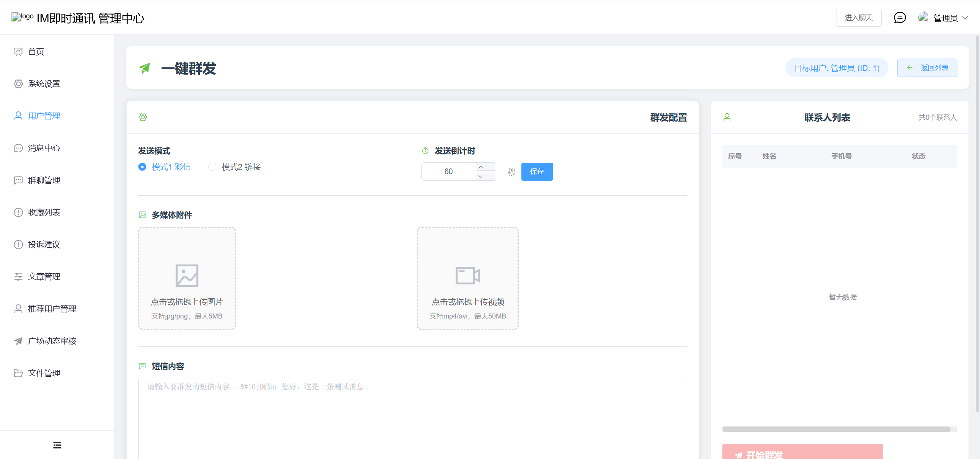Click the contact person icon in 联系人列表 header
980x459 pixels.
(727, 117)
